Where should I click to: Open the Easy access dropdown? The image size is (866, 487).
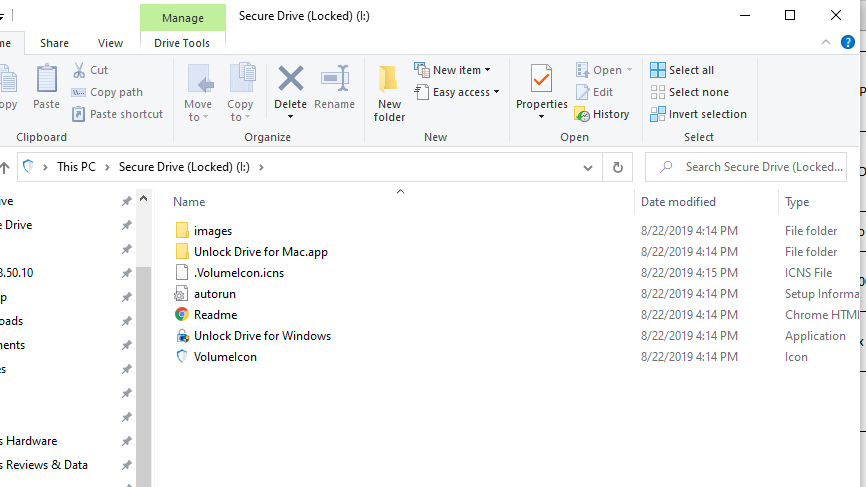point(457,92)
